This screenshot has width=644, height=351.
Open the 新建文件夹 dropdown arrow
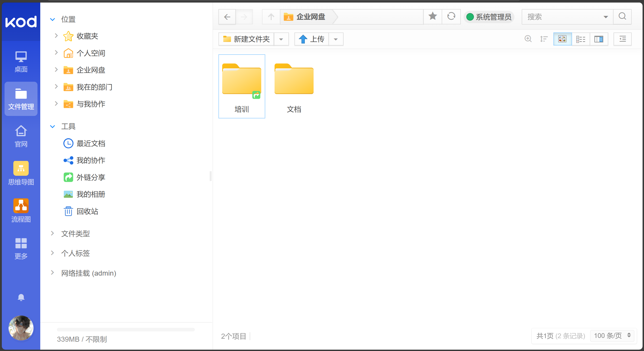(281, 39)
